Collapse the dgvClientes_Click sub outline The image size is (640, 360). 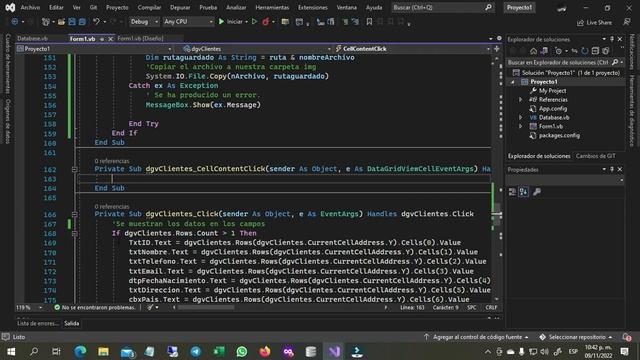[x=74, y=214]
